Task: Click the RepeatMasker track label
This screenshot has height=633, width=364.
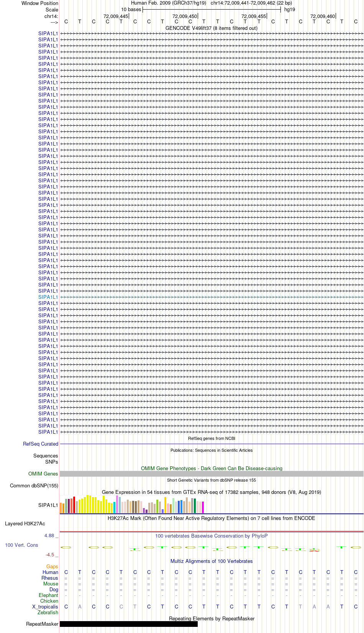Action: [42, 624]
